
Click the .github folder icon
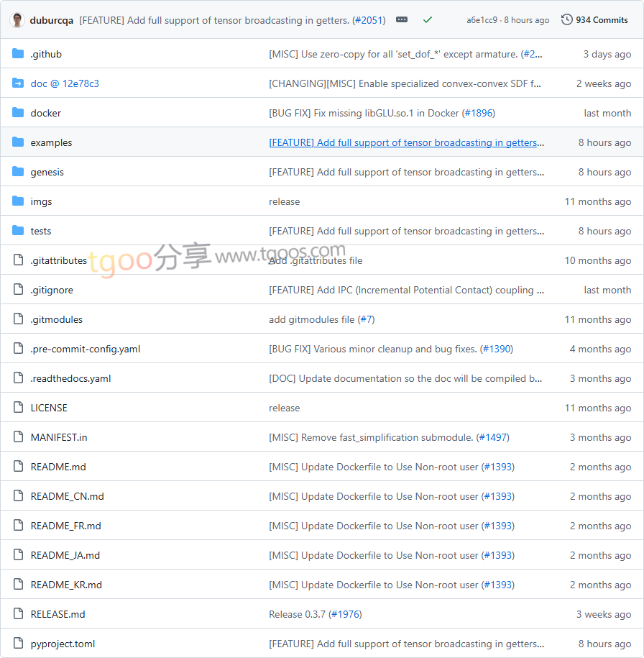[x=18, y=54]
